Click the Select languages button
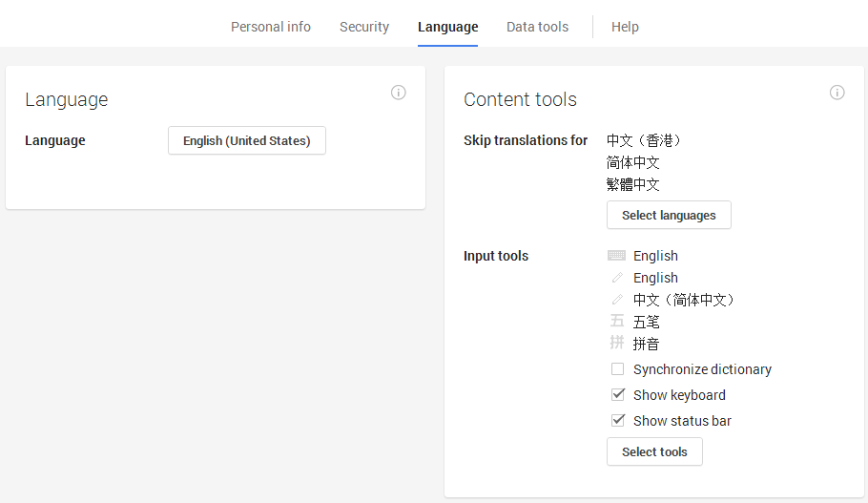The height and width of the screenshot is (503, 868). click(x=669, y=215)
